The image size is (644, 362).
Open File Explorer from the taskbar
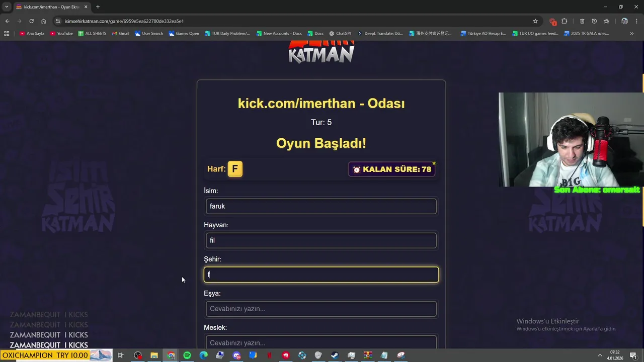tap(154, 355)
